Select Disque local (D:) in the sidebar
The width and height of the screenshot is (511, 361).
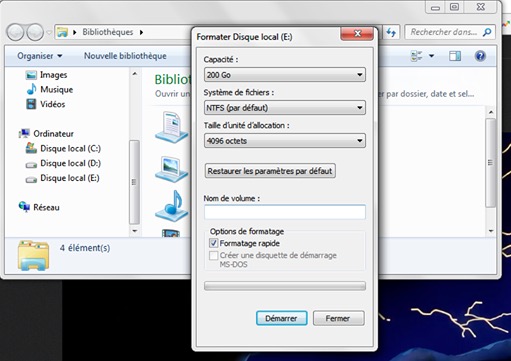click(70, 163)
